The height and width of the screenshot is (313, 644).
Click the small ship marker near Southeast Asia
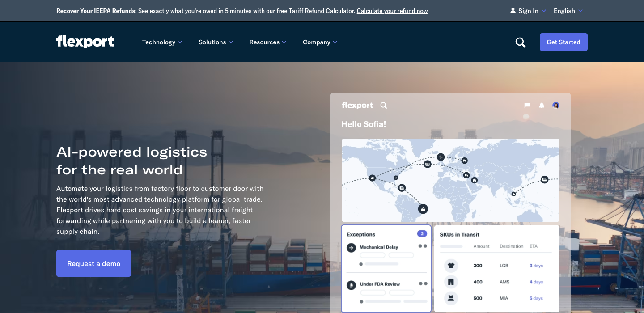point(514,194)
